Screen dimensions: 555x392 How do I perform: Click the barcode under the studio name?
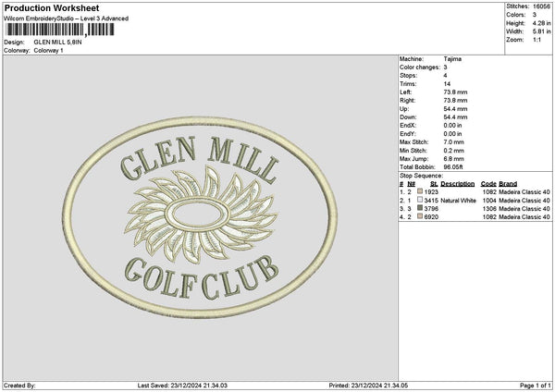pyautogui.click(x=60, y=30)
